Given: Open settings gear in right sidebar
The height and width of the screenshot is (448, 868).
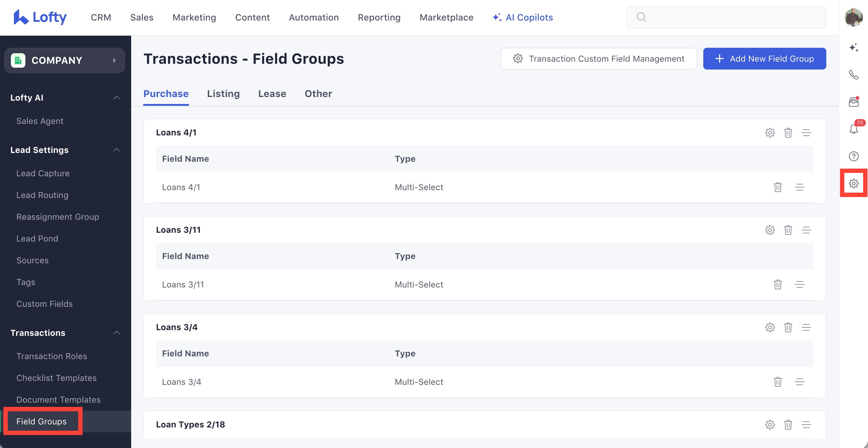Looking at the screenshot, I should pyautogui.click(x=853, y=183).
